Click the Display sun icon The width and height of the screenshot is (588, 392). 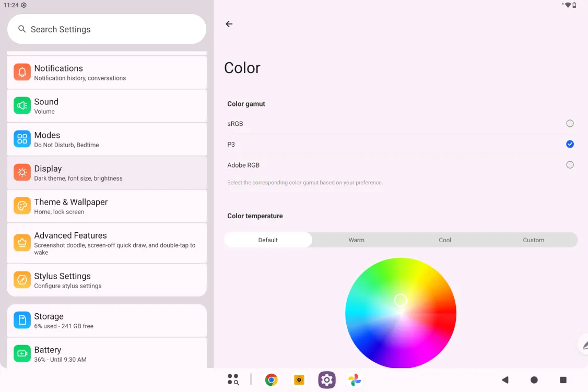point(22,172)
